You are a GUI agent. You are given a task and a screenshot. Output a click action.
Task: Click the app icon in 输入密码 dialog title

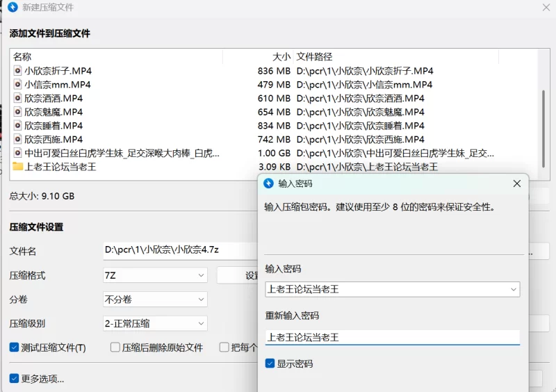[x=269, y=183]
